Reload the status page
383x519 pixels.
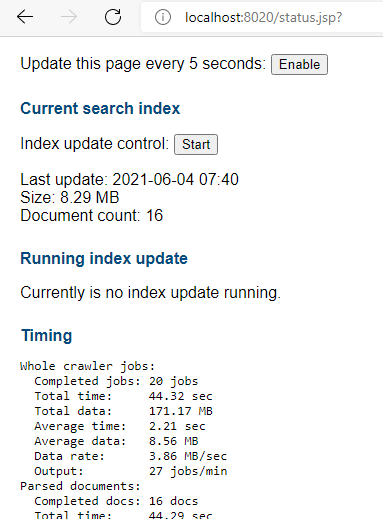[113, 17]
